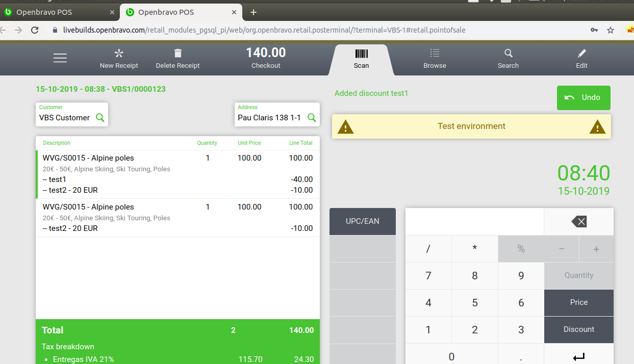Click the Price keypad button
The height and width of the screenshot is (364, 634).
click(x=579, y=303)
